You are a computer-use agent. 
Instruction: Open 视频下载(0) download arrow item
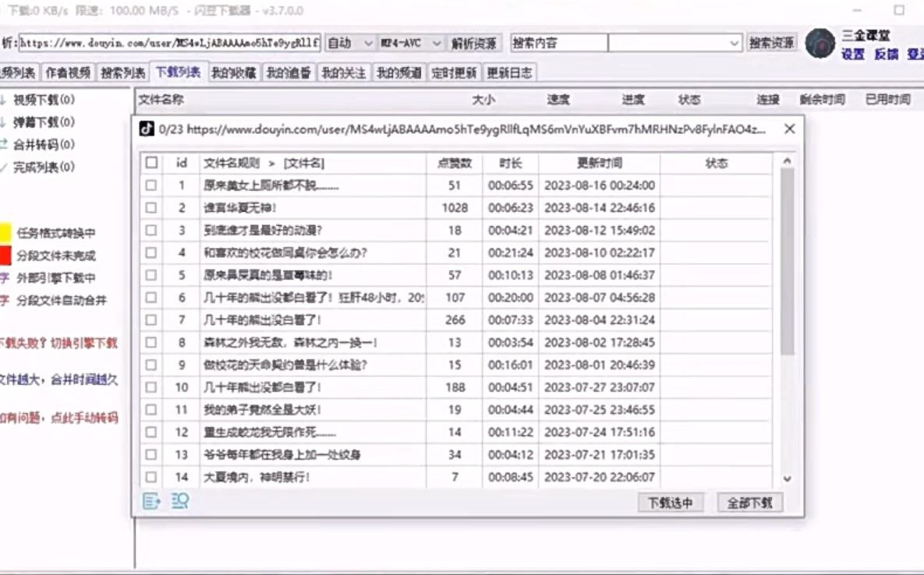[x=37, y=100]
